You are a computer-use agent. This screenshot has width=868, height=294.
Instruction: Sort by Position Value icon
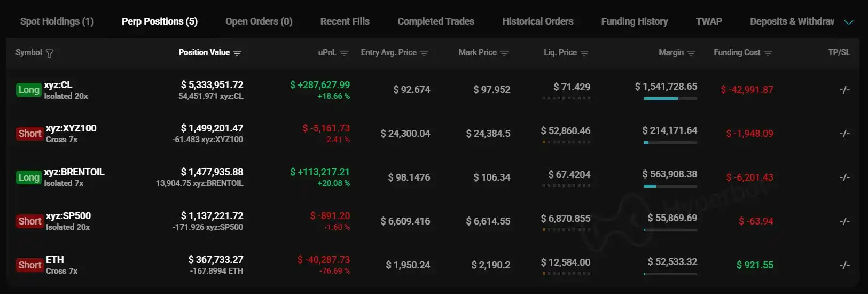(x=237, y=53)
